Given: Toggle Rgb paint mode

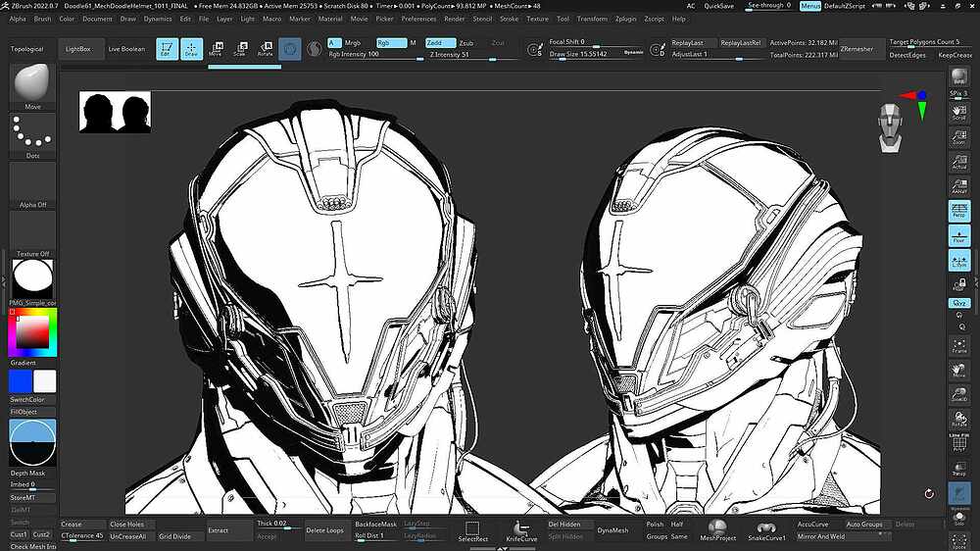Looking at the screenshot, I should click(x=391, y=43).
